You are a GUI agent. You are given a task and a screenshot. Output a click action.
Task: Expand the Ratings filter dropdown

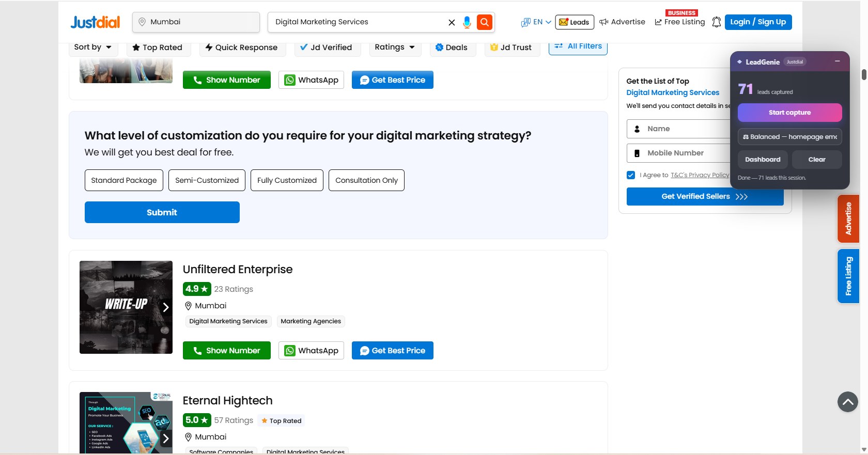tap(395, 48)
